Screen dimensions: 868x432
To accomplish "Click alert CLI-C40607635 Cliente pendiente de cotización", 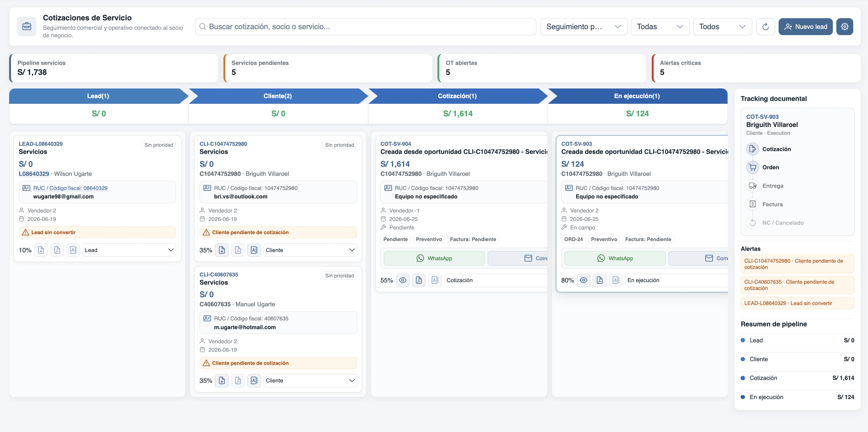I will point(797,285).
